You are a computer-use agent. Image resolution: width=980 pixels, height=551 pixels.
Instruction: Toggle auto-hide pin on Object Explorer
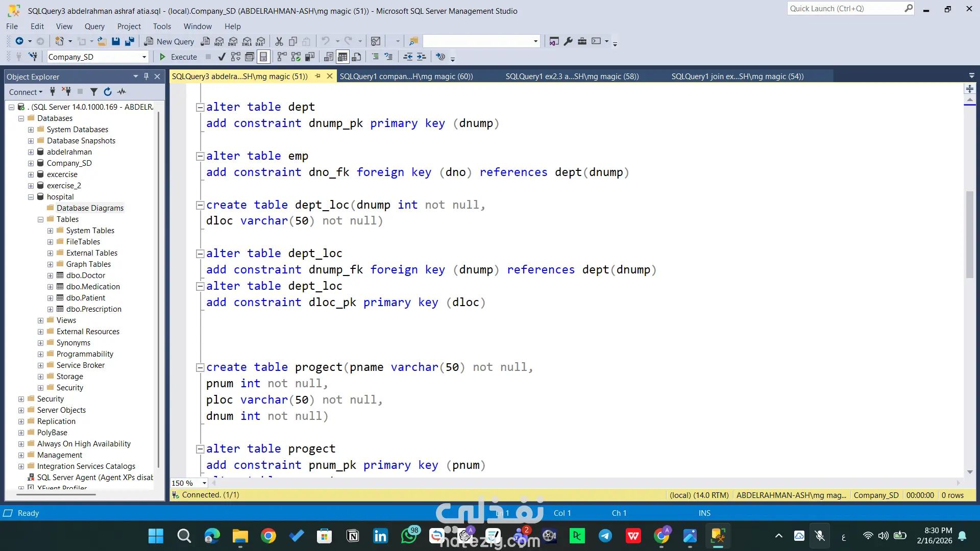146,77
